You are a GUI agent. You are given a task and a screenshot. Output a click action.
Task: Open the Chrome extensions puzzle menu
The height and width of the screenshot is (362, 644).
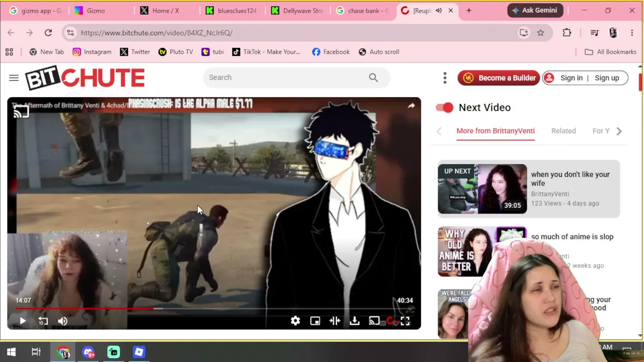coord(567,33)
